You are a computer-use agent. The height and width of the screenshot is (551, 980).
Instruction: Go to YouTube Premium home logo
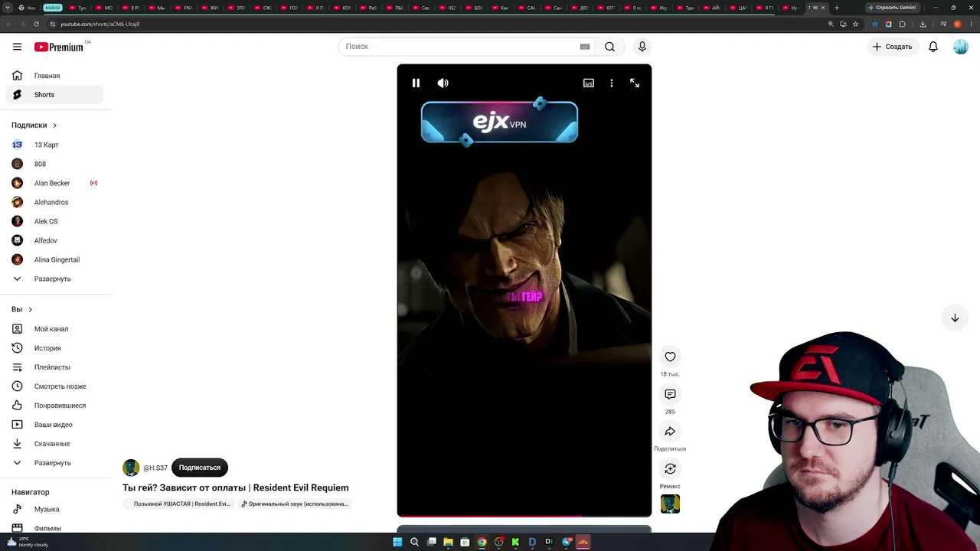[x=59, y=47]
